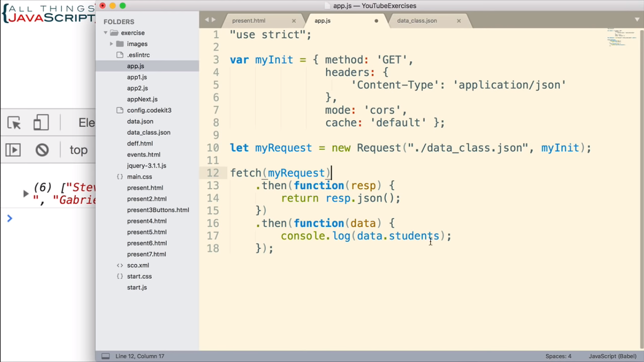This screenshot has width=644, height=362.
Task: Expand the logged array in the console
Action: [26, 193]
